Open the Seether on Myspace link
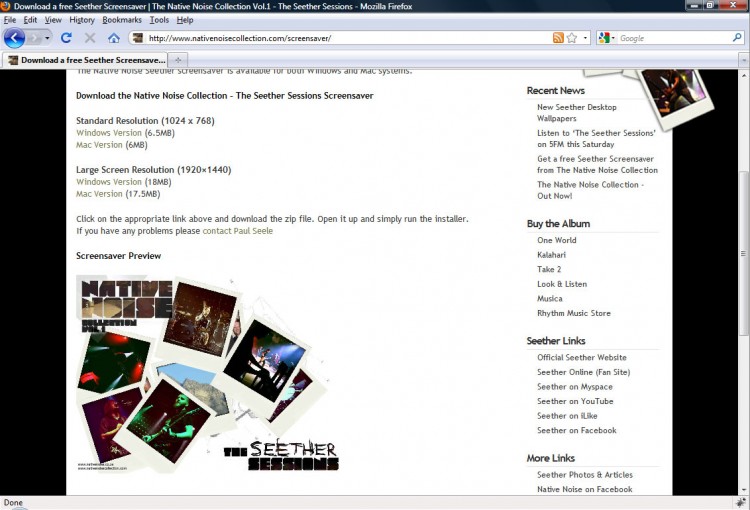Screen dimensions: 750x510 [574, 387]
